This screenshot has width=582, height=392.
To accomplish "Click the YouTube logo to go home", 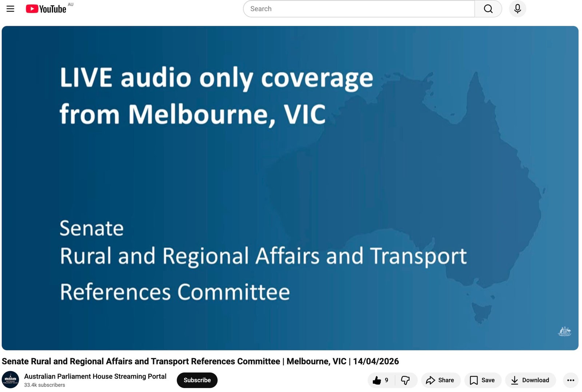I will coord(46,9).
